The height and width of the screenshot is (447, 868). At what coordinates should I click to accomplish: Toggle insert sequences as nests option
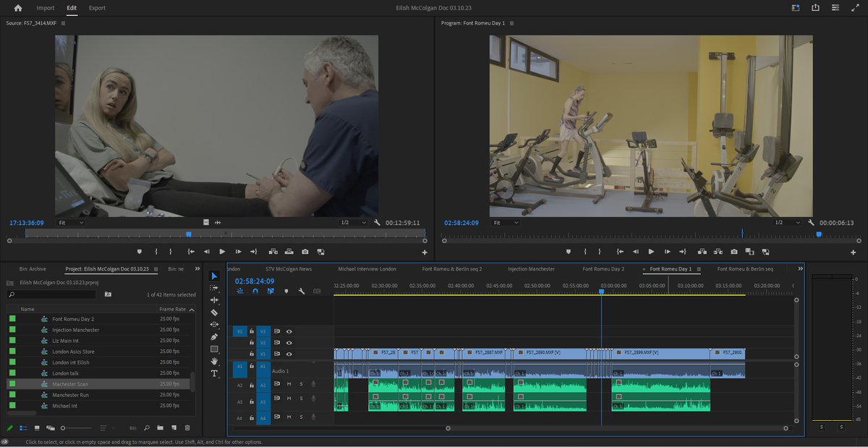tap(240, 291)
